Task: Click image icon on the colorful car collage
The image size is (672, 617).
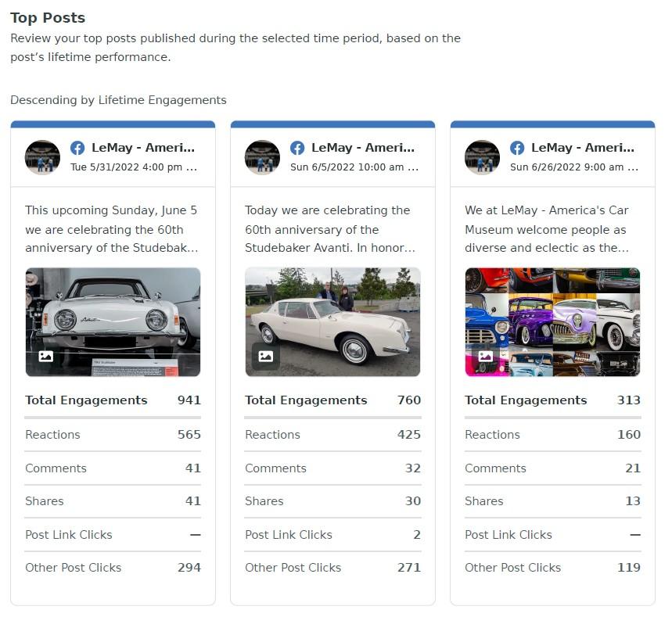Action: point(486,356)
